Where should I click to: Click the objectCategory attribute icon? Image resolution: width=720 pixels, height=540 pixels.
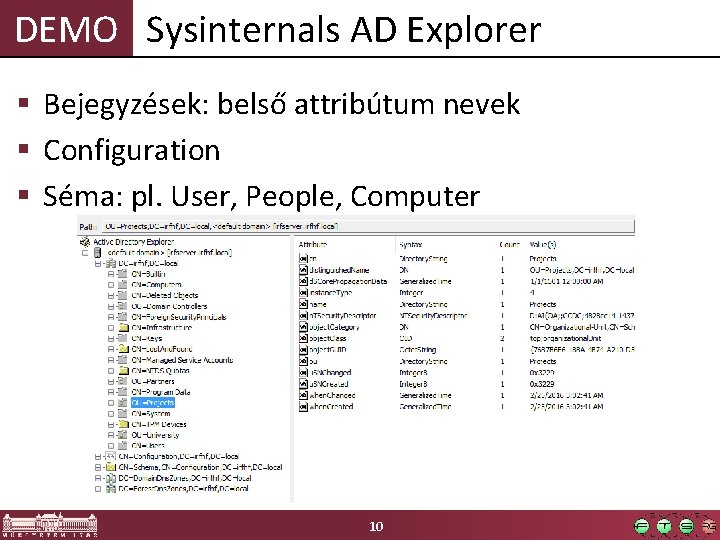pyautogui.click(x=303, y=327)
